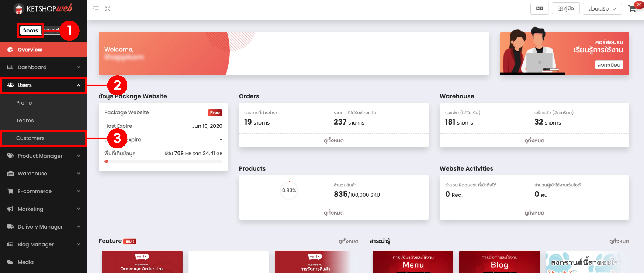Image resolution: width=644 pixels, height=273 pixels.
Task: Expand the Product Manager chevron
Action: 78,156
